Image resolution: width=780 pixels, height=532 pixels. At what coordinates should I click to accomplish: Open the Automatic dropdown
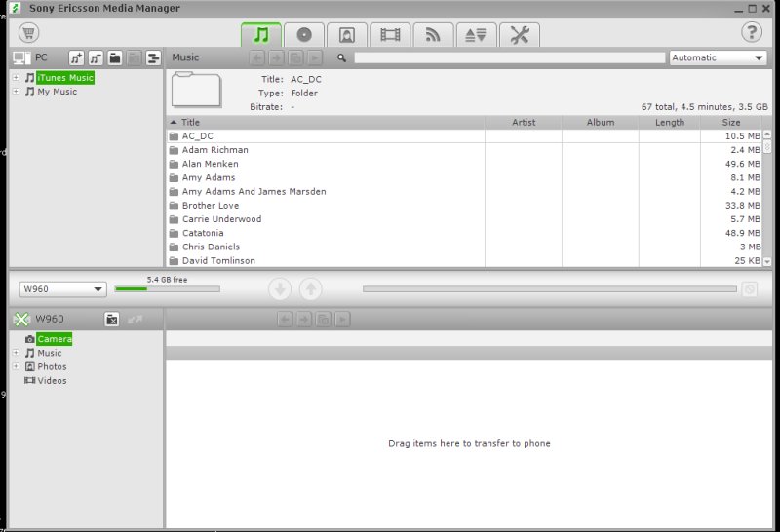(x=718, y=57)
